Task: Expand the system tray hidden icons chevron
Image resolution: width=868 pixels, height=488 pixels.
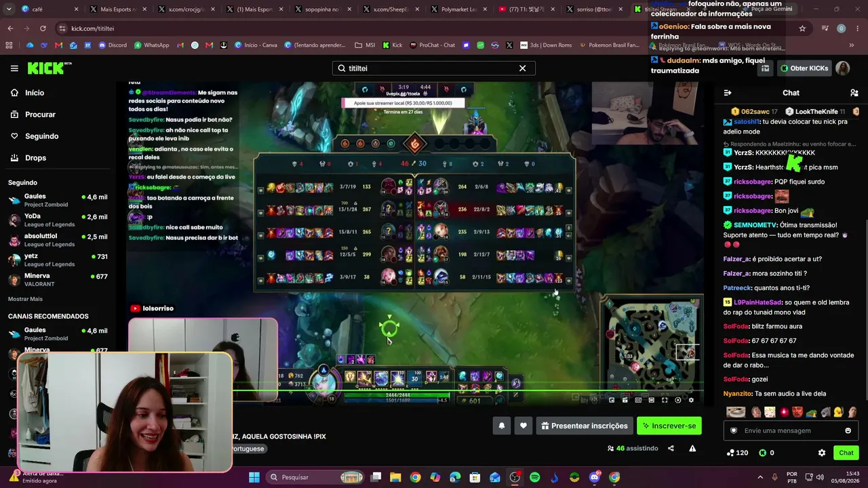Action: pos(760,477)
